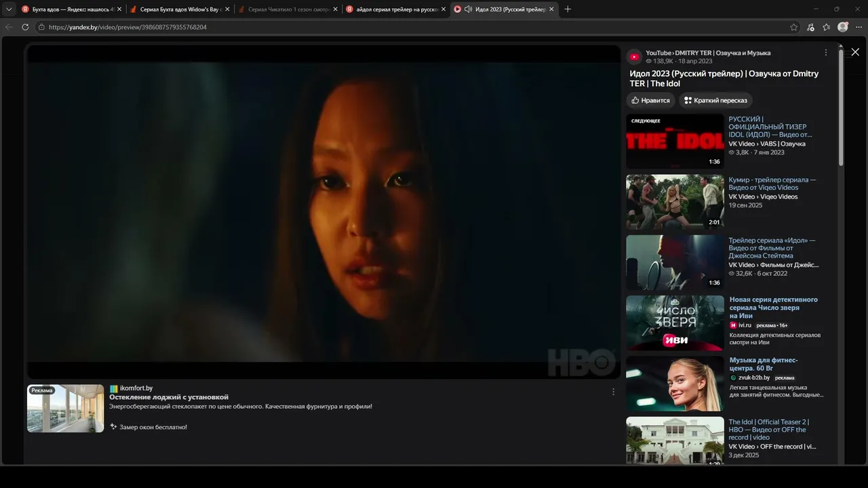Open the ikomfort.by balcony ad image
Image resolution: width=868 pixels, height=488 pixels.
(x=66, y=409)
